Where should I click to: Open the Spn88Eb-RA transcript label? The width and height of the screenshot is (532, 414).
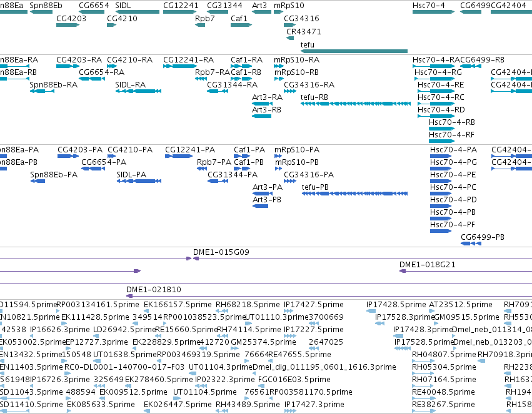tap(54, 85)
